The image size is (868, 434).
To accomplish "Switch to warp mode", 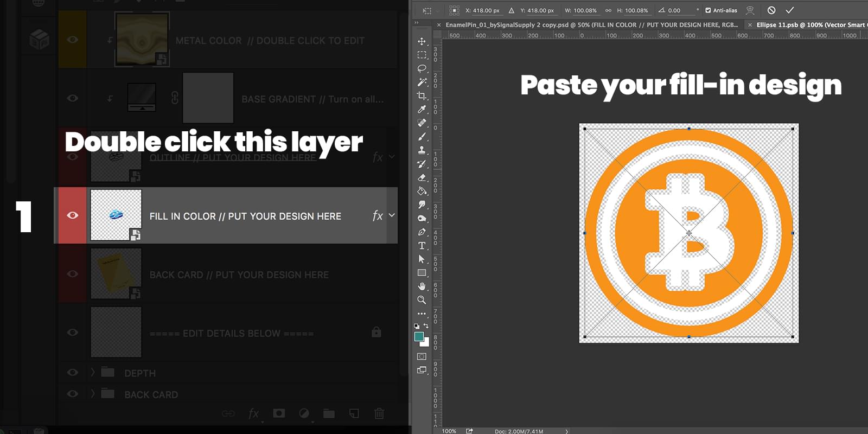I will coord(750,10).
